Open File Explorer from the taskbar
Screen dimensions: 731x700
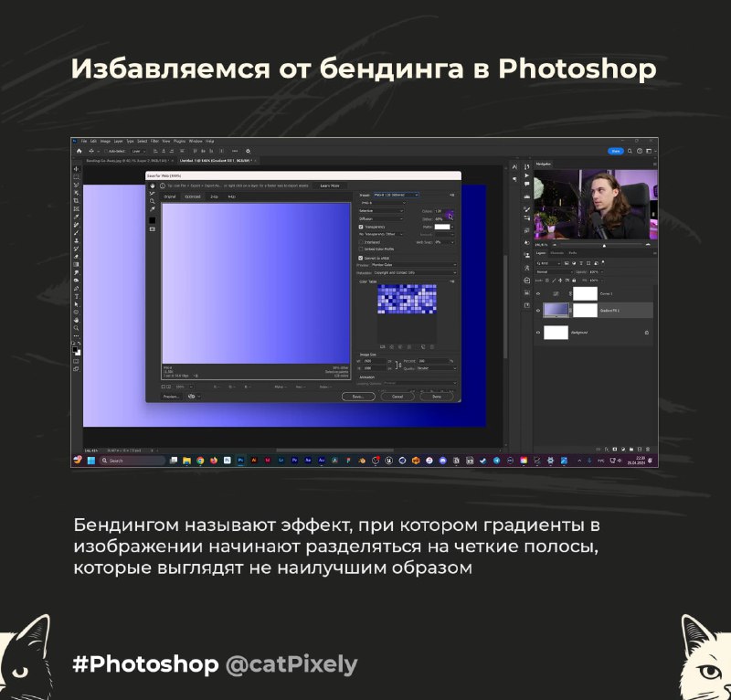coord(186,461)
